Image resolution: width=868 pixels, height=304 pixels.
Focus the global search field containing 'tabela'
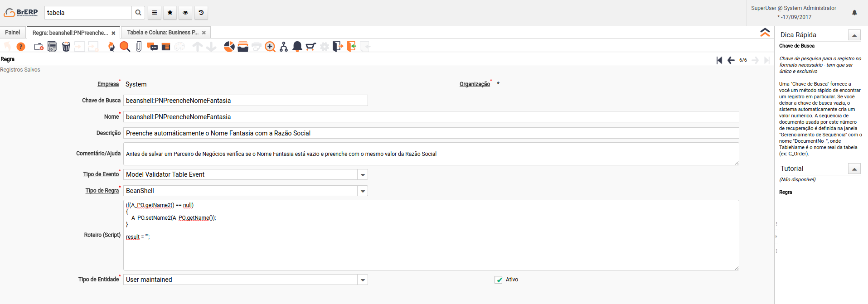tap(88, 13)
